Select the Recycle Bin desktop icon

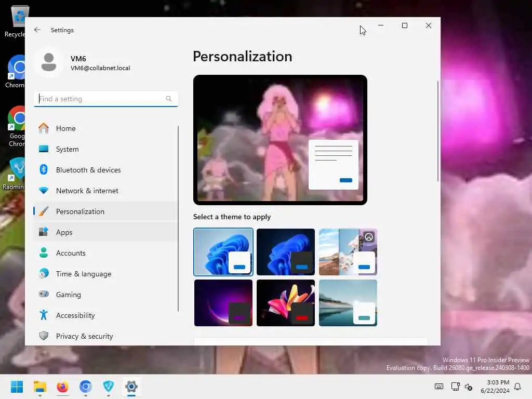15,22
